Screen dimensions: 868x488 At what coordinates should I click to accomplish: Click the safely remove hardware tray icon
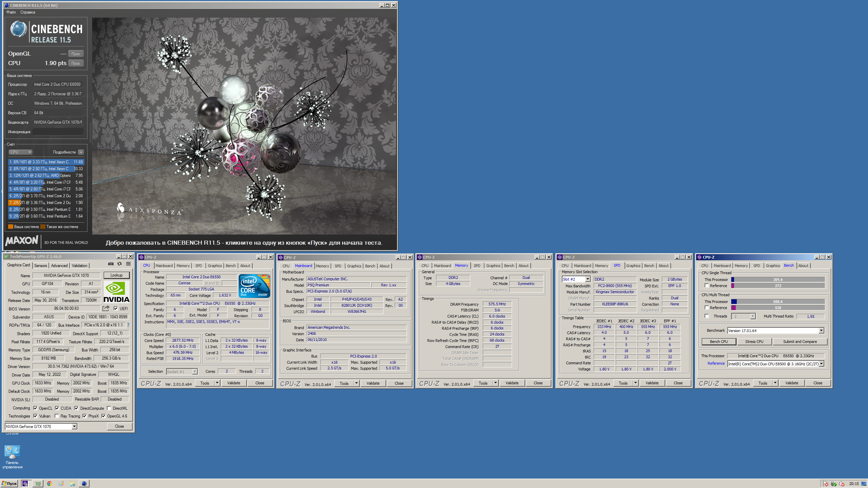[x=833, y=484]
